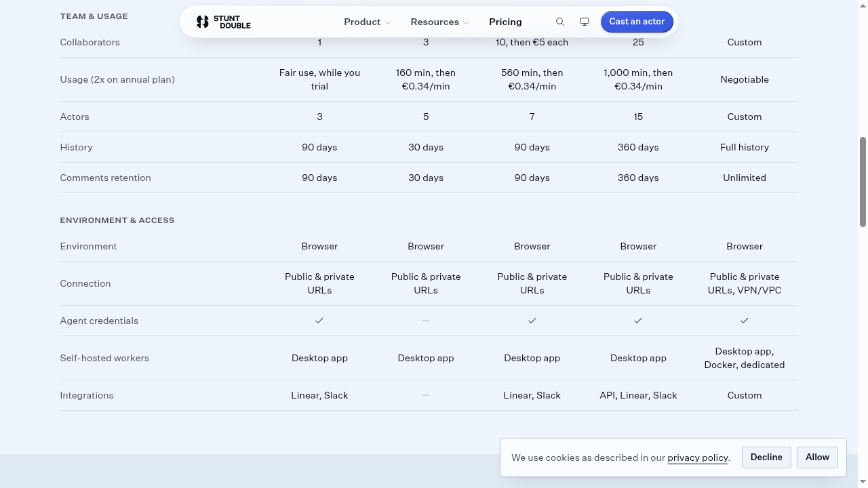Screen dimensions: 868x488
Task: Click the page vertical scrollbar
Action: point(863,182)
